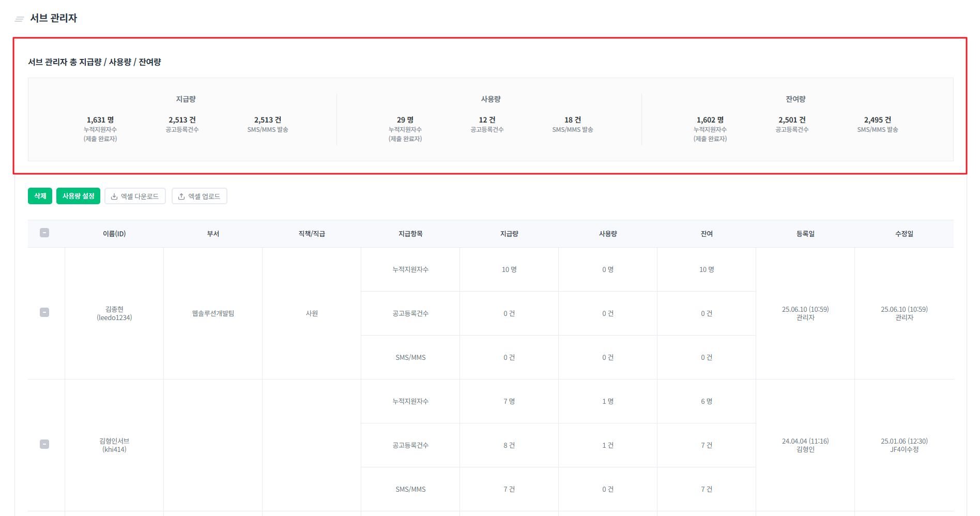Select the 지급량 column header

509,234
